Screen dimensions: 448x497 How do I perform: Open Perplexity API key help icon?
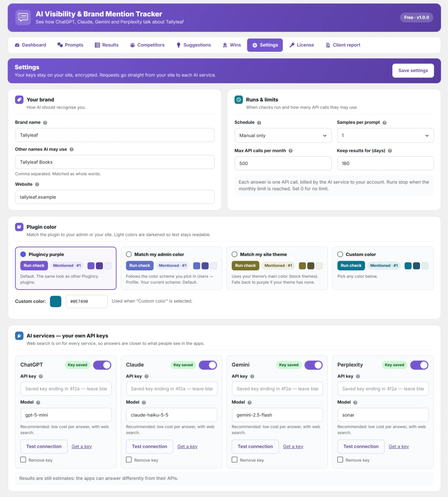tap(358, 376)
